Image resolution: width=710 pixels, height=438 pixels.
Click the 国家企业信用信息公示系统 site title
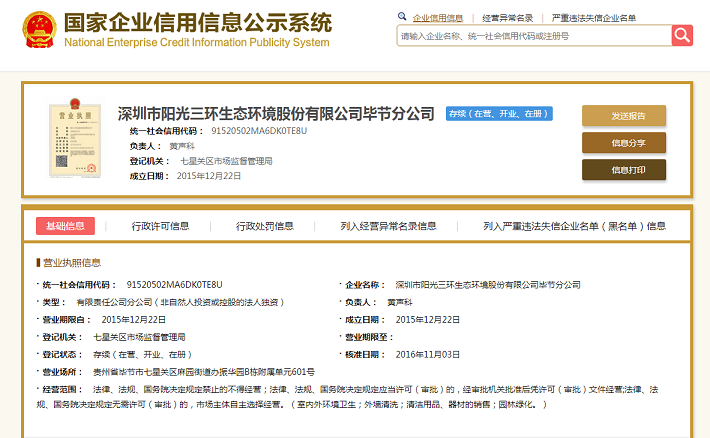point(198,22)
